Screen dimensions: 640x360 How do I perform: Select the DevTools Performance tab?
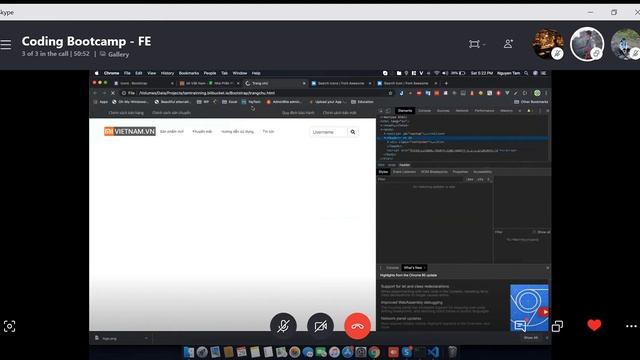click(x=484, y=111)
